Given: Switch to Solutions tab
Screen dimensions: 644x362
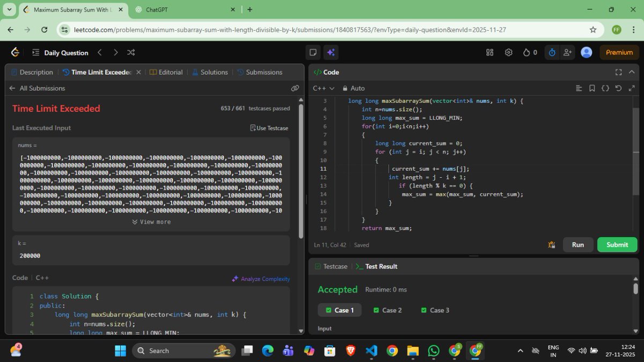Looking at the screenshot, I should tap(210, 72).
